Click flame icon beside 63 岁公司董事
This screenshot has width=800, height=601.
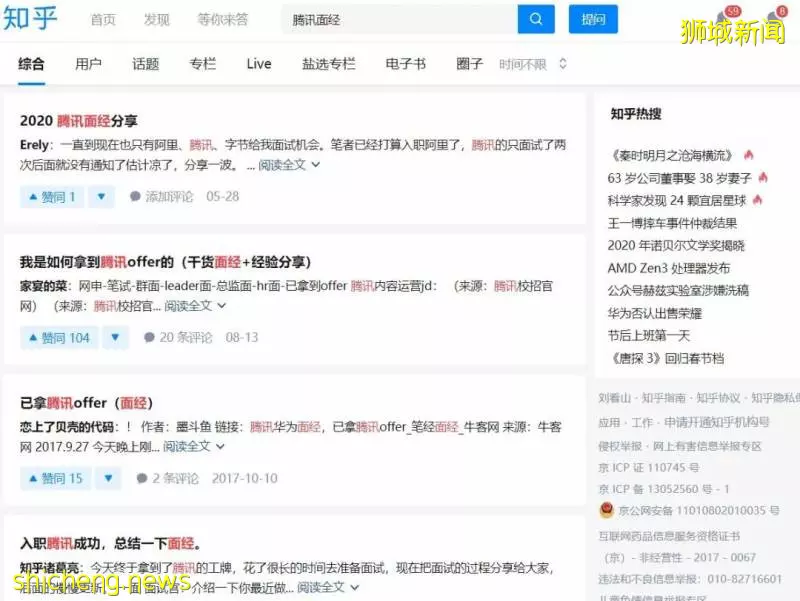click(x=763, y=178)
